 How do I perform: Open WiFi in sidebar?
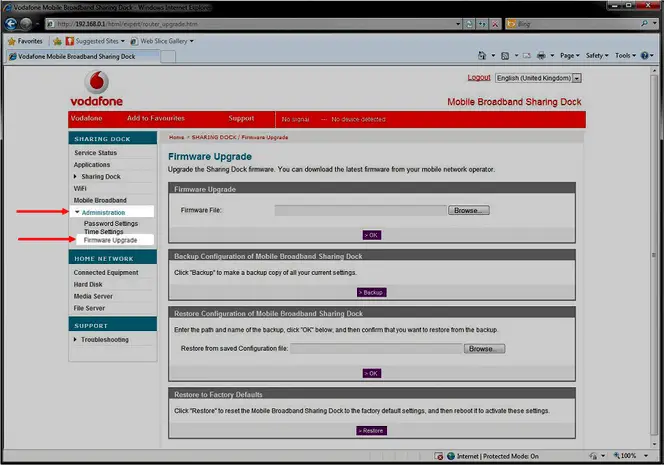click(x=80, y=188)
